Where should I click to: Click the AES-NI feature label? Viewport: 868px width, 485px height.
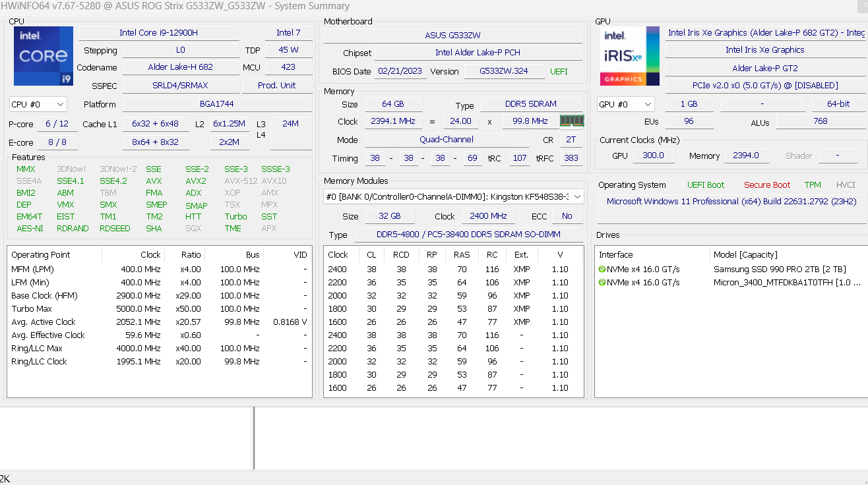[30, 229]
